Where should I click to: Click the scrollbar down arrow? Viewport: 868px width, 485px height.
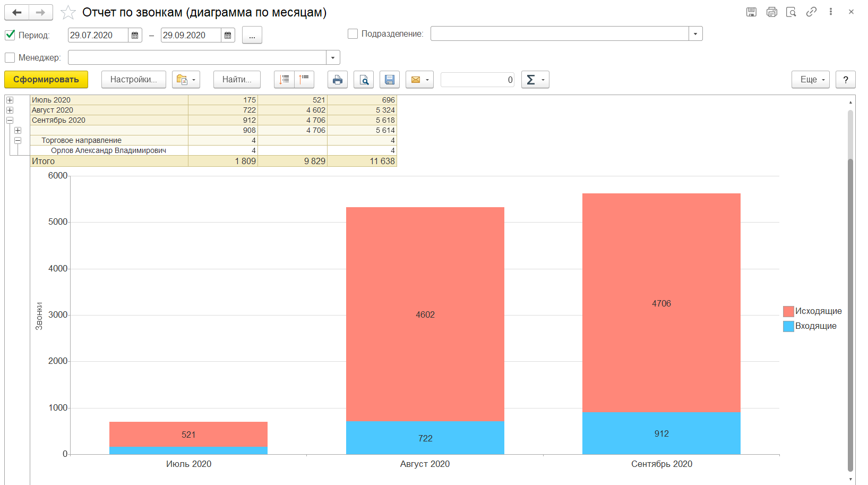point(851,479)
